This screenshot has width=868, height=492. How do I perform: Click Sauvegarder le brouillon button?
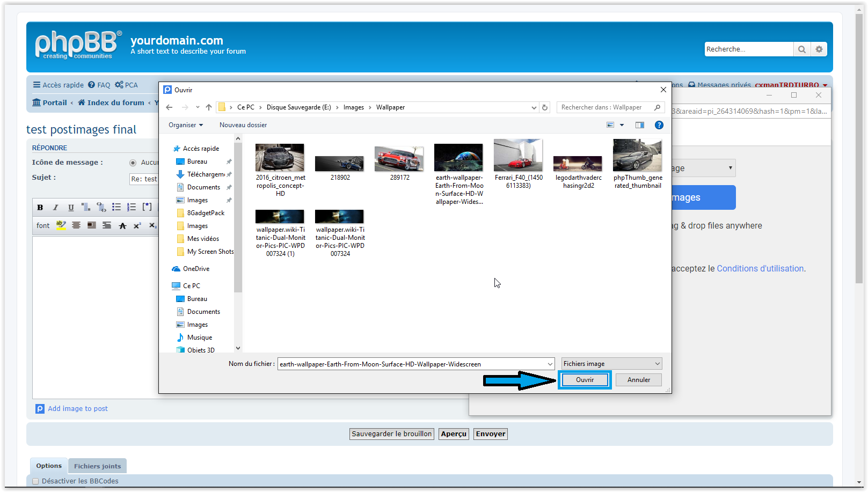click(392, 434)
